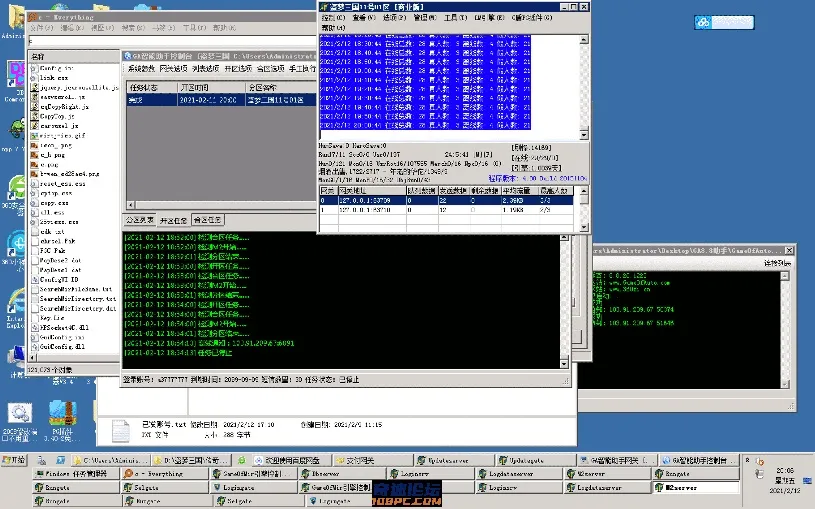
Task: Click 手工执行 in GA console toolbar
Action: (x=303, y=69)
